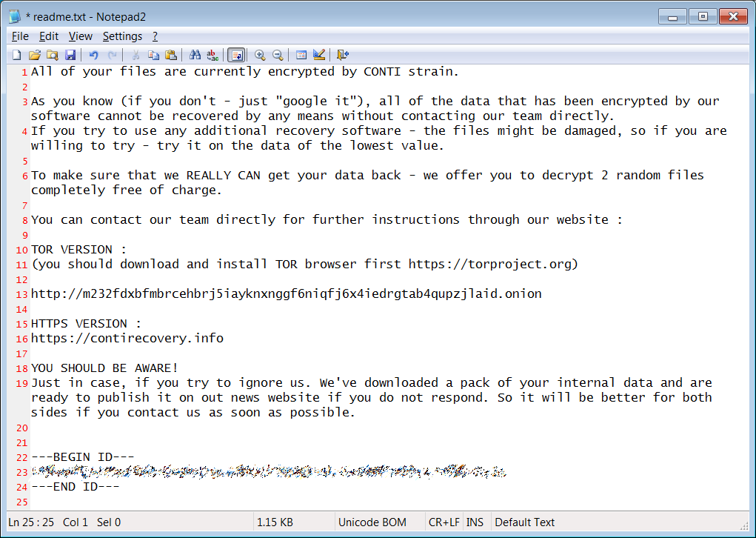Create a new document with toolbar icon

tap(17, 55)
